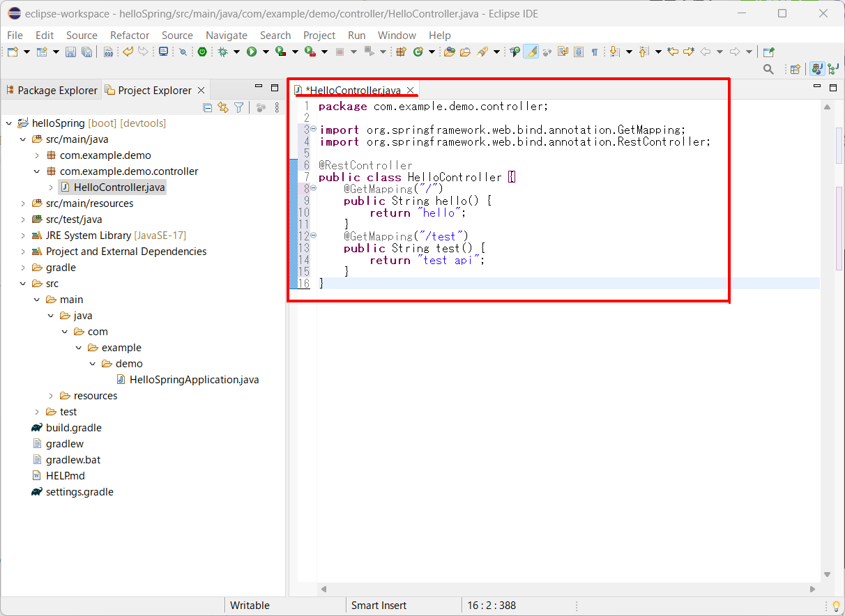Collapse the src/main/java tree node
The width and height of the screenshot is (845, 616).
23,139
